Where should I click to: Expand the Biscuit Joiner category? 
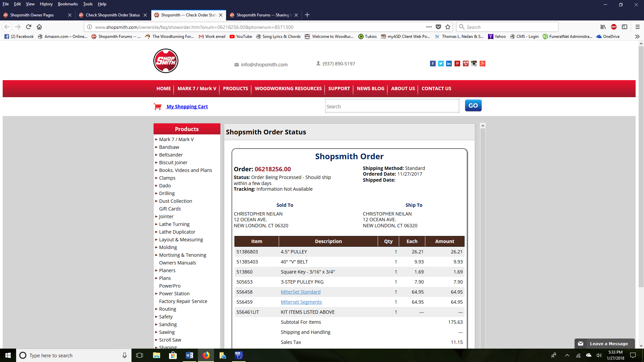click(156, 163)
